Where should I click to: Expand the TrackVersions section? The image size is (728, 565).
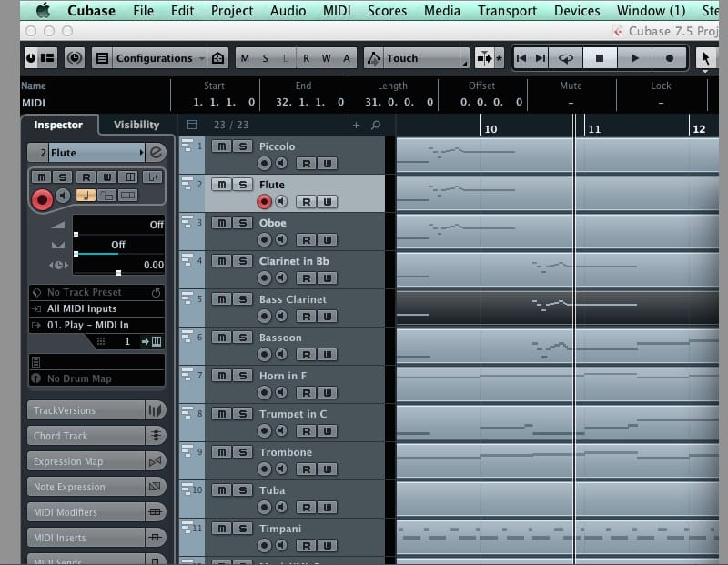click(86, 410)
